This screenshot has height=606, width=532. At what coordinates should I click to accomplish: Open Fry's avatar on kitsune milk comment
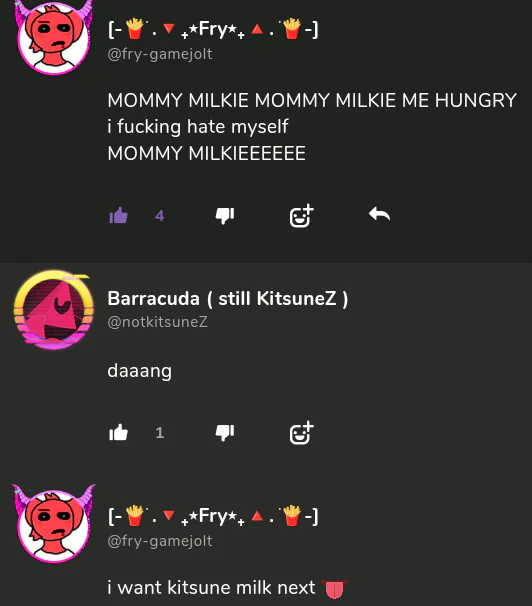(x=54, y=524)
